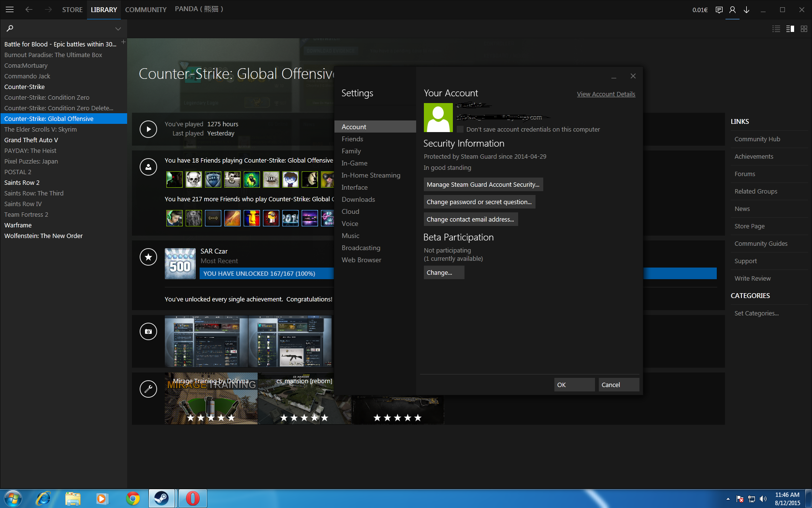Viewport: 812px width, 508px height.
Task: Click the volume speaker tray icon
Action: (x=763, y=499)
